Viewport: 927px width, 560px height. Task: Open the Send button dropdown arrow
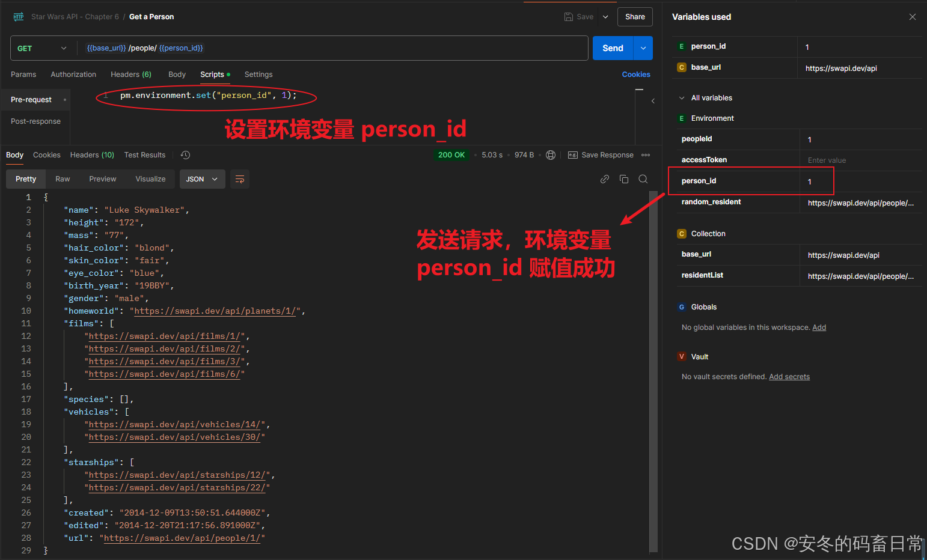643,48
